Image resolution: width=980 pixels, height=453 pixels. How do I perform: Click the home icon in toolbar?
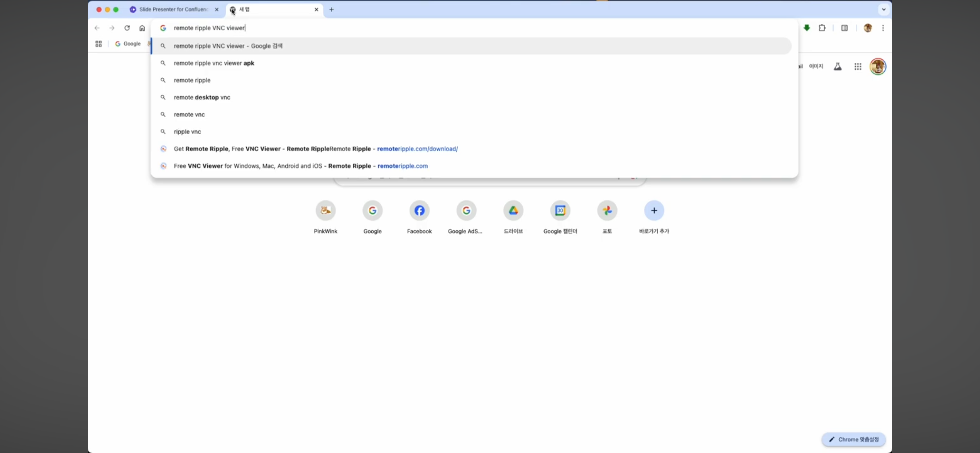(x=142, y=28)
